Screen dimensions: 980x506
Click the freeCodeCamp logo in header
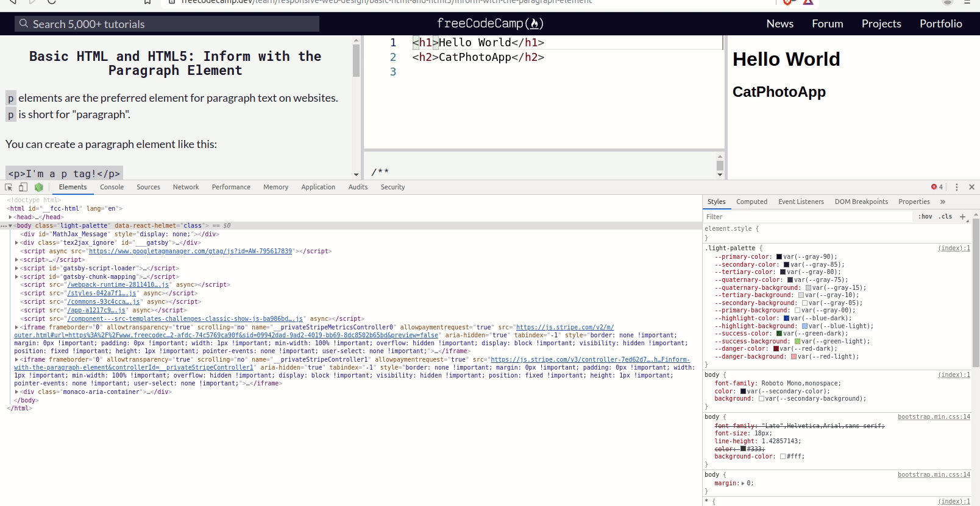[x=490, y=23]
